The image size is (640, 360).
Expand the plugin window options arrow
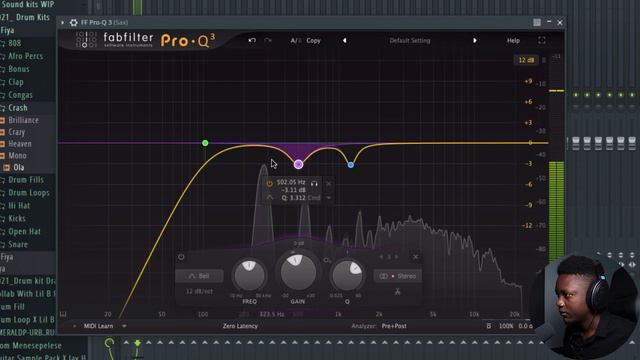pos(62,23)
